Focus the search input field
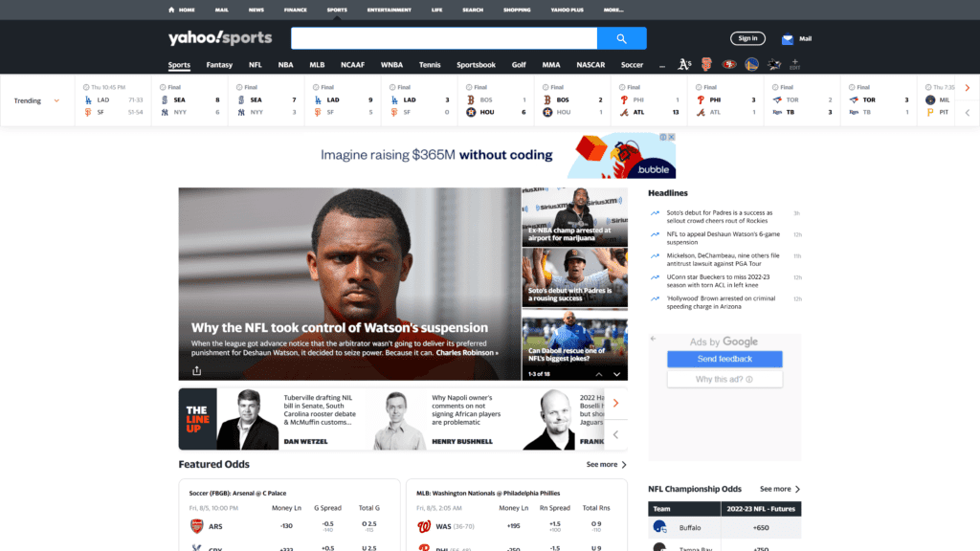The width and height of the screenshot is (980, 551). [x=444, y=38]
